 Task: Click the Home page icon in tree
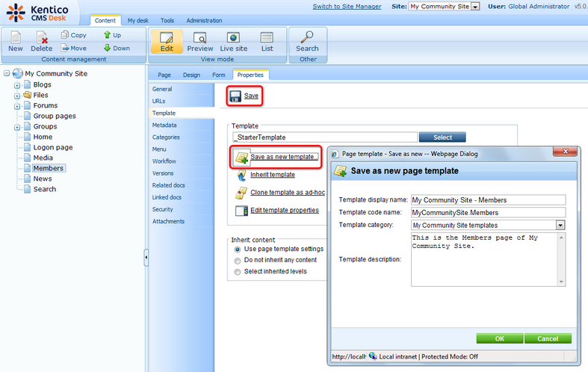pyautogui.click(x=28, y=137)
